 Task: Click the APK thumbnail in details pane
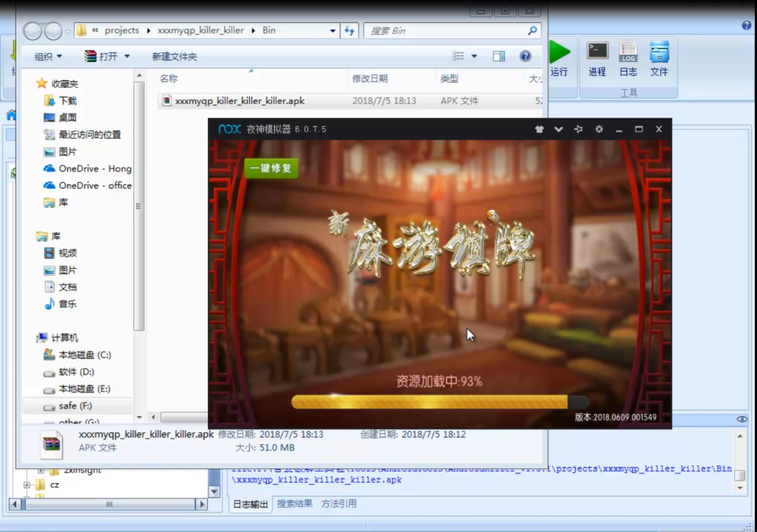click(51, 443)
